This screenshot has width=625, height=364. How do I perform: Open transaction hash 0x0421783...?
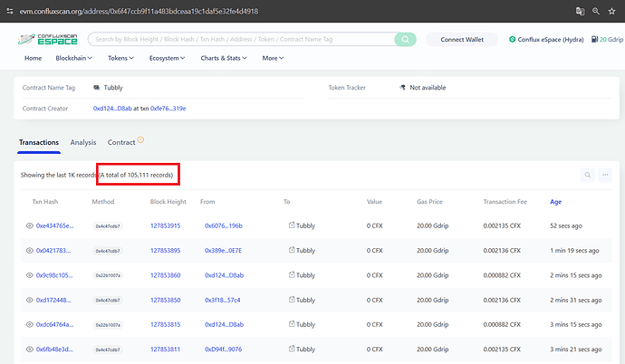(53, 251)
